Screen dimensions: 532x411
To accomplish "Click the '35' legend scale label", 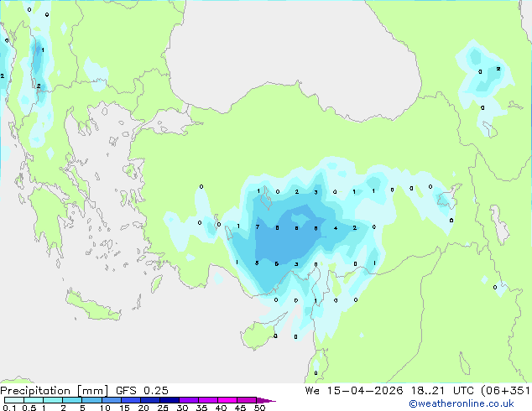I will coord(201,408).
